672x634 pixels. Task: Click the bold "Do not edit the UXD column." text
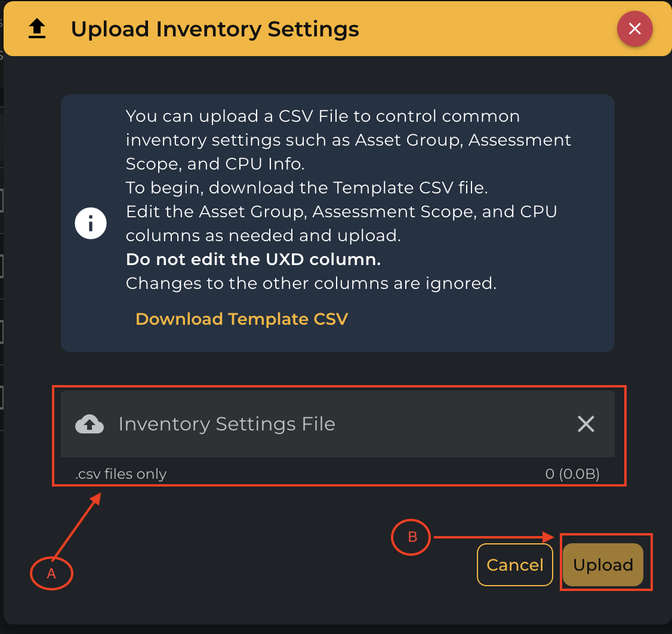coord(253,260)
